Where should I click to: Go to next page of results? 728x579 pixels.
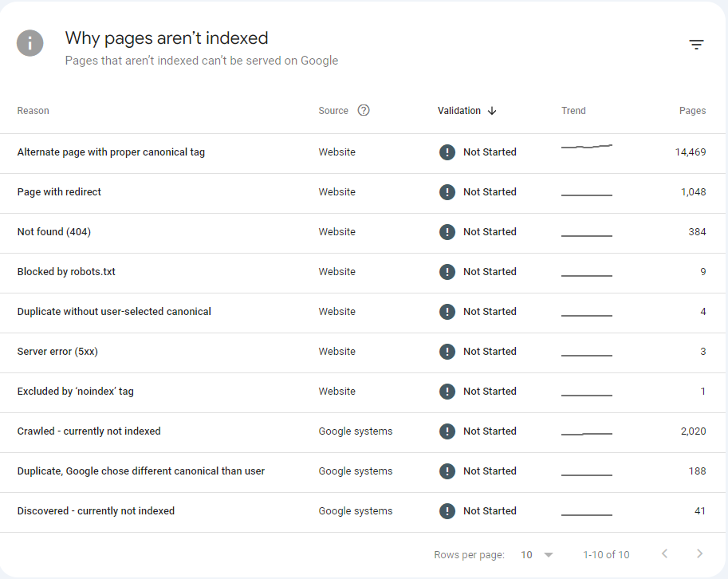coord(699,554)
